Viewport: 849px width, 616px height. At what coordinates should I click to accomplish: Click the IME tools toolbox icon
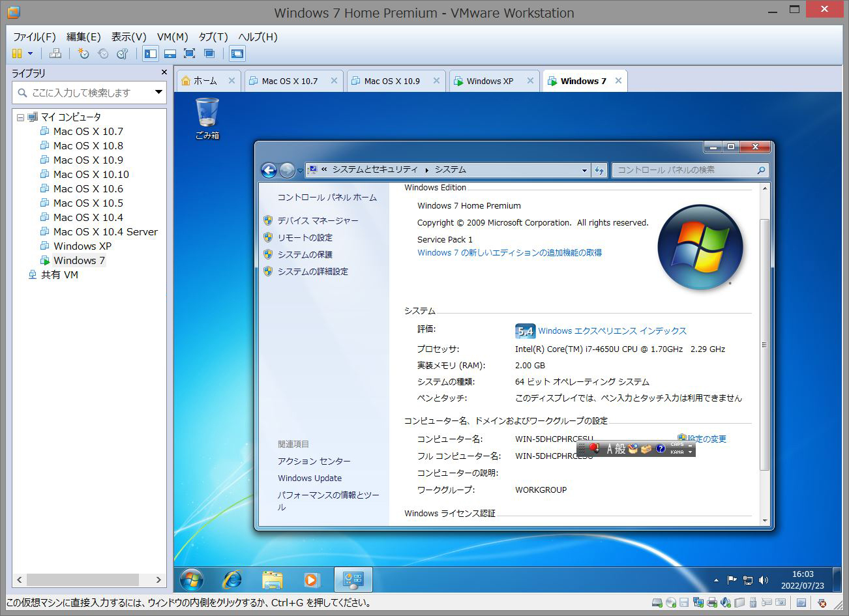pyautogui.click(x=646, y=448)
